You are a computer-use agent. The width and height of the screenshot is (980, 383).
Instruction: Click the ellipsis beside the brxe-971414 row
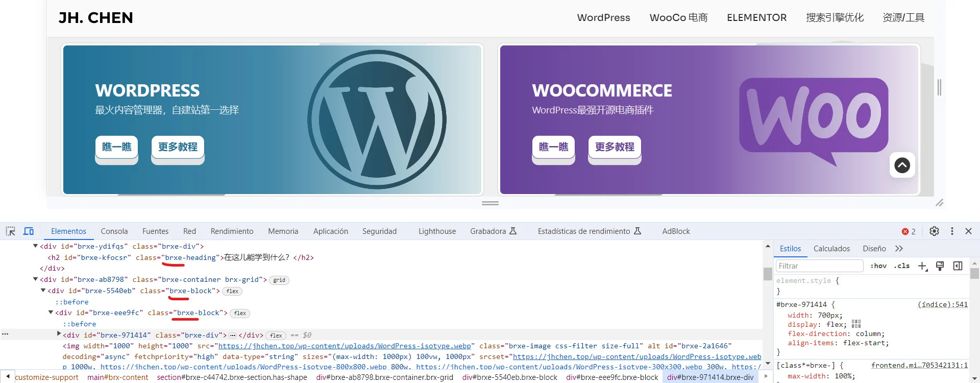(x=5, y=334)
